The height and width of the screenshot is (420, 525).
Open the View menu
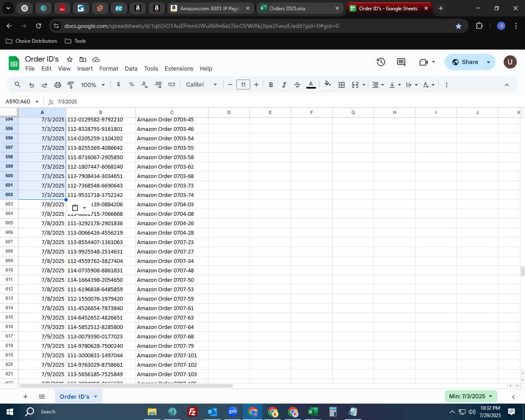[x=64, y=68]
